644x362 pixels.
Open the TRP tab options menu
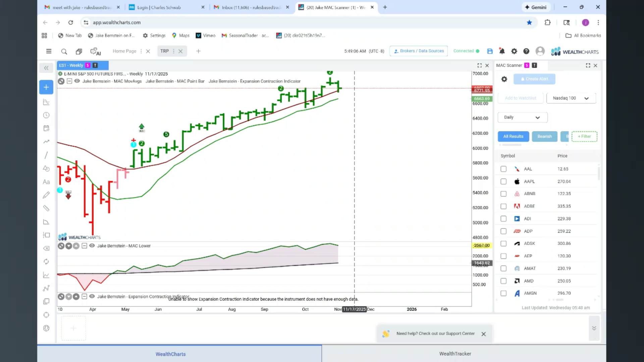click(173, 51)
